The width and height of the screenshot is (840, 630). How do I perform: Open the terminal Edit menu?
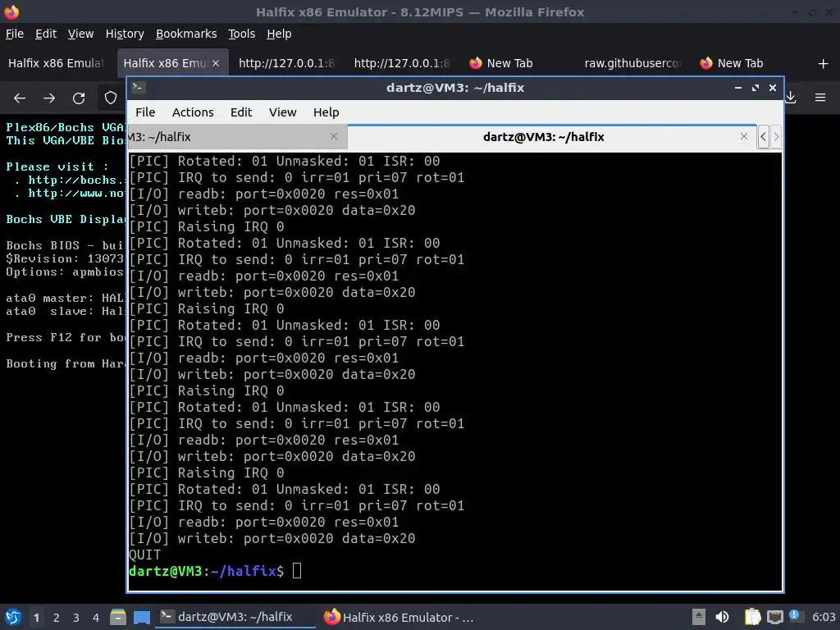(241, 112)
